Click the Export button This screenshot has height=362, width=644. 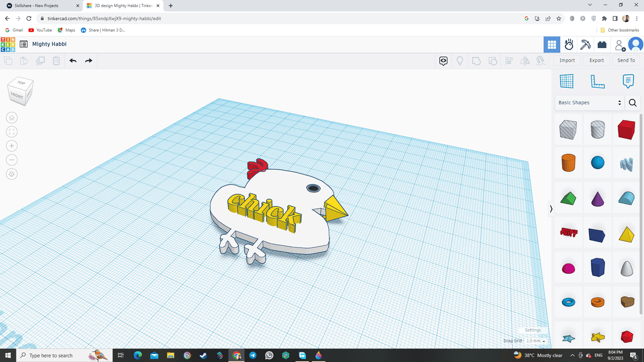597,60
